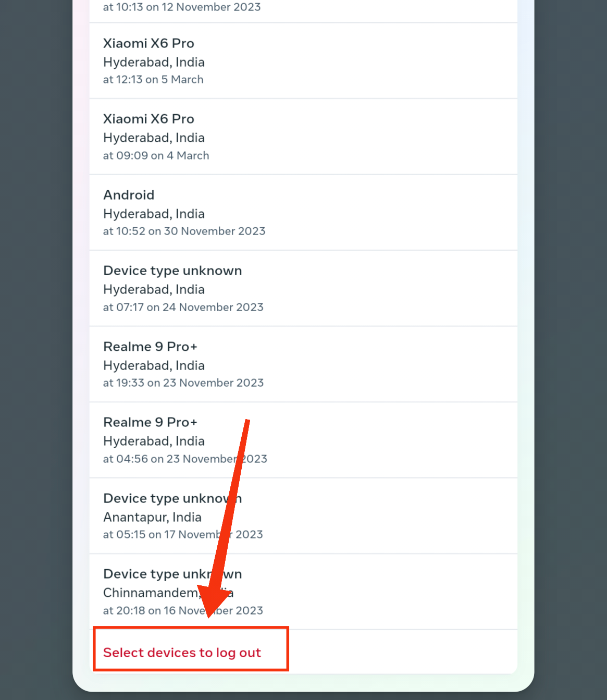The image size is (607, 700).
Task: Click the login entry dated 12 November 2023
Action: point(182,7)
